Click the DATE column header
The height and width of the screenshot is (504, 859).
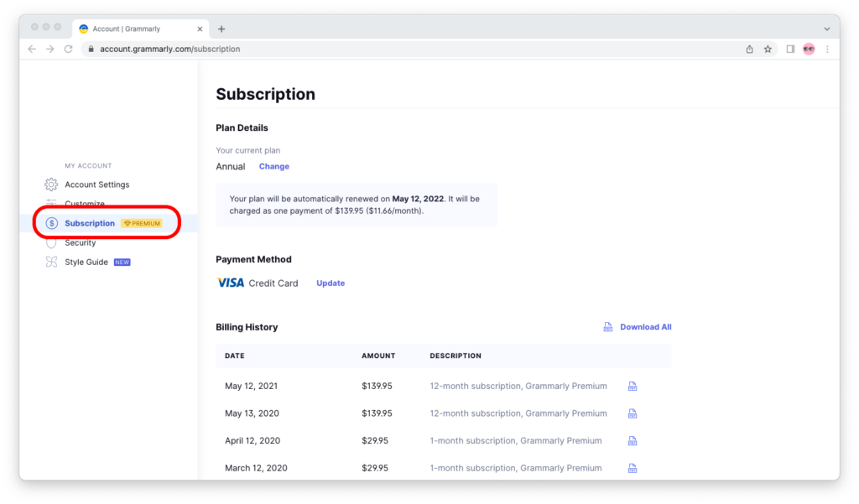[235, 356]
